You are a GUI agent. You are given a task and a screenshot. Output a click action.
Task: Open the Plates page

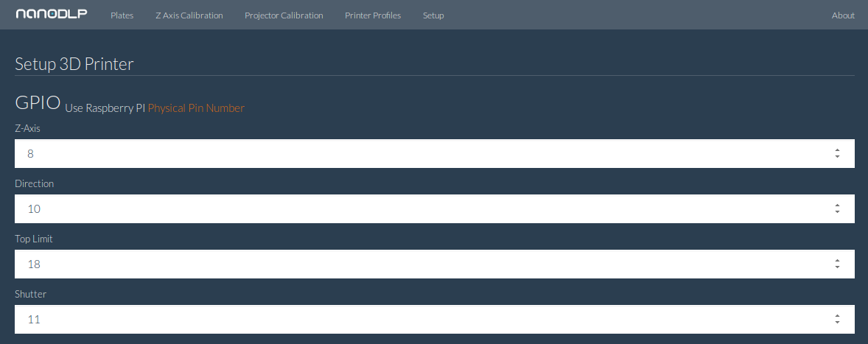click(122, 15)
